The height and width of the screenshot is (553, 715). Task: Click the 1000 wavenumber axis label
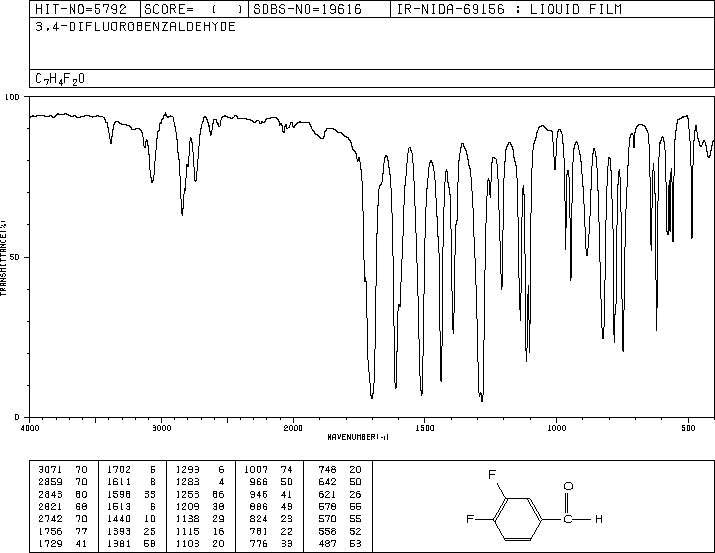(x=557, y=428)
